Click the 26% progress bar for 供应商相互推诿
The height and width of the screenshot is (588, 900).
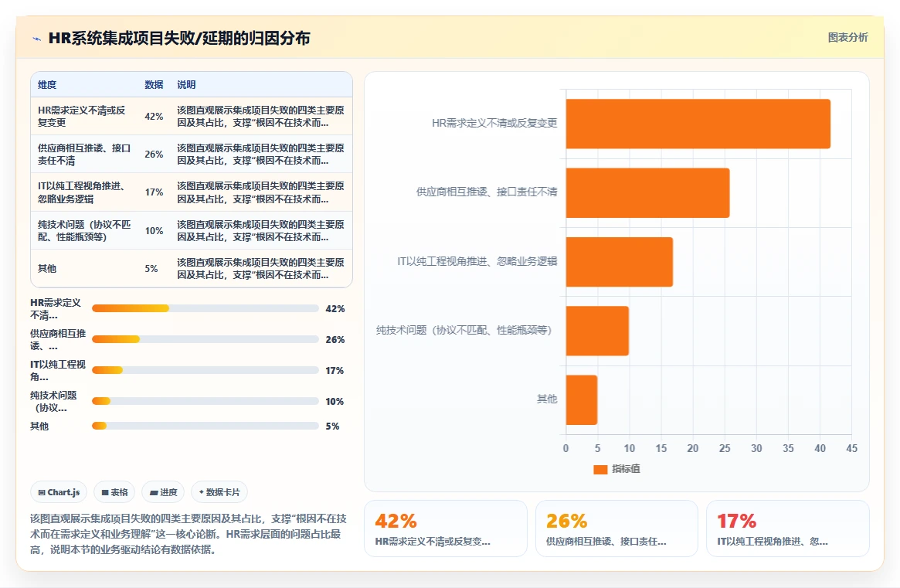205,339
